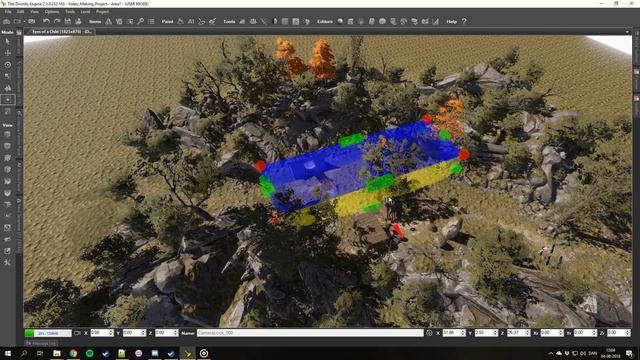Click the red handle at the box's left corner
This screenshot has height=360, width=640.
(x=261, y=166)
